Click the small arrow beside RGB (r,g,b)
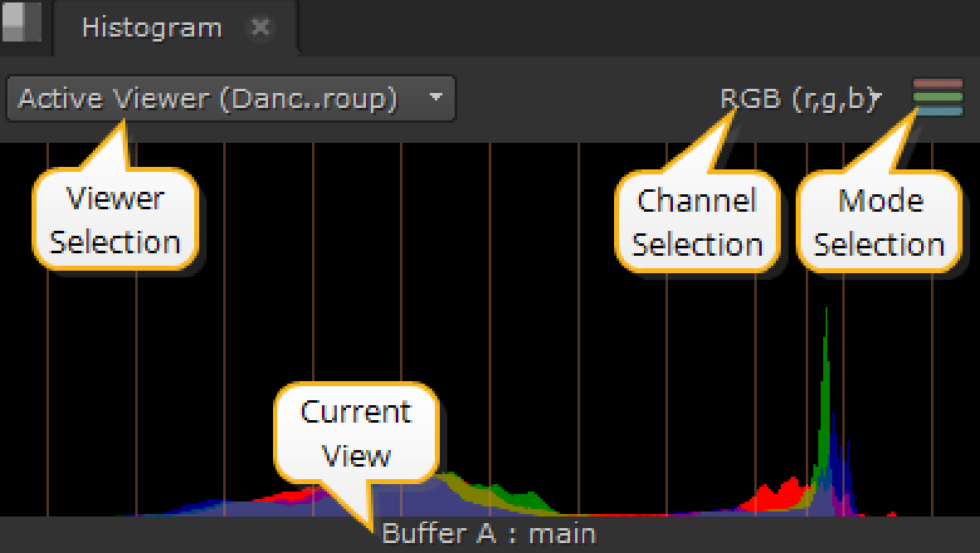 (876, 100)
